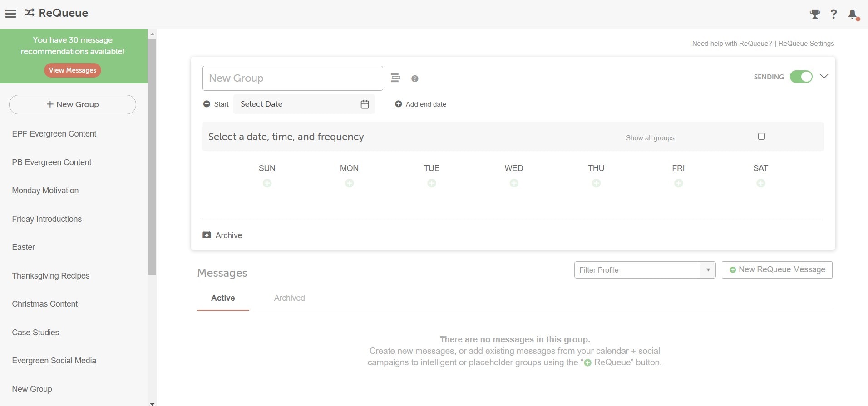Open the hamburger main menu

pyautogui.click(x=10, y=14)
